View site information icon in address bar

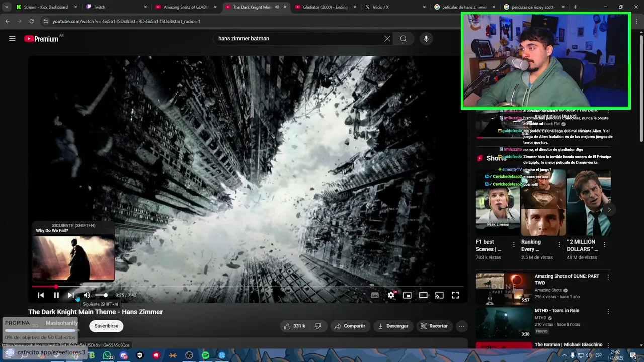coord(46,21)
